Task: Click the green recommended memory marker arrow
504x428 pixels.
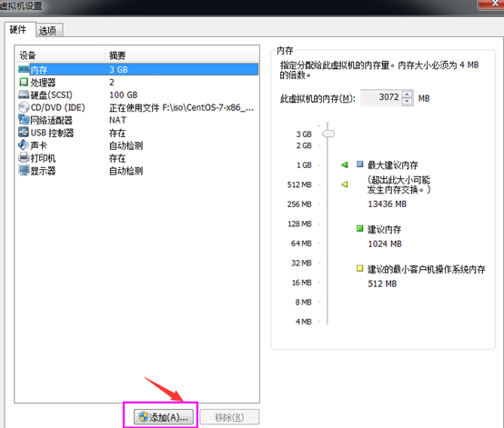Action: click(345, 164)
